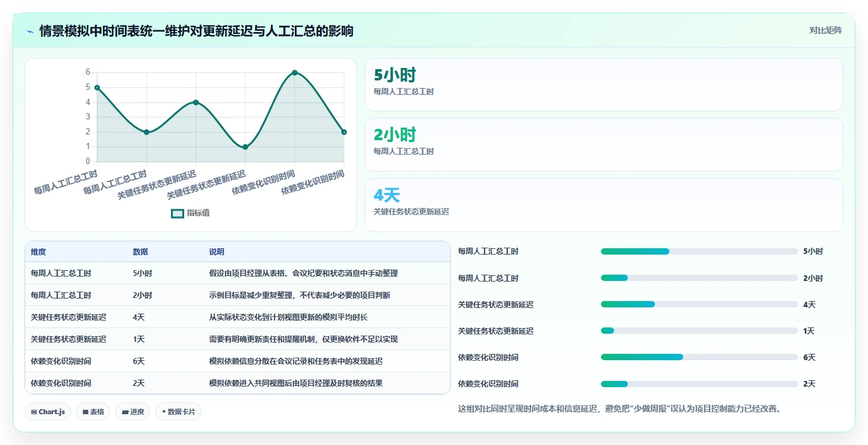This screenshot has height=445, width=868.
Task: Click the 数据卡片 chip
Action: (x=179, y=412)
